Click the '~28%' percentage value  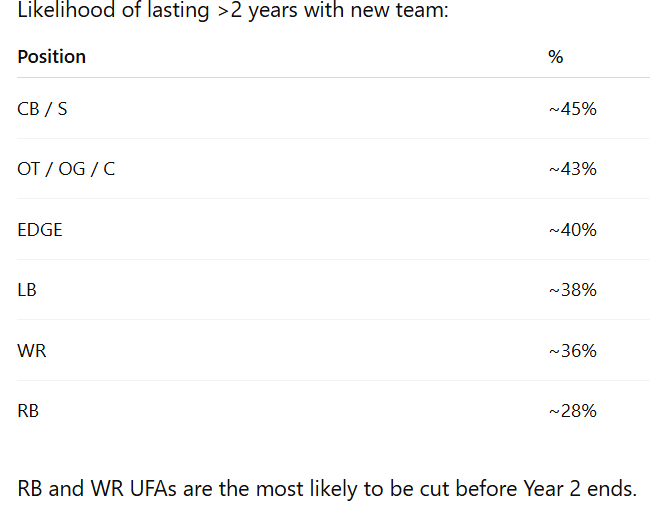[x=572, y=411]
